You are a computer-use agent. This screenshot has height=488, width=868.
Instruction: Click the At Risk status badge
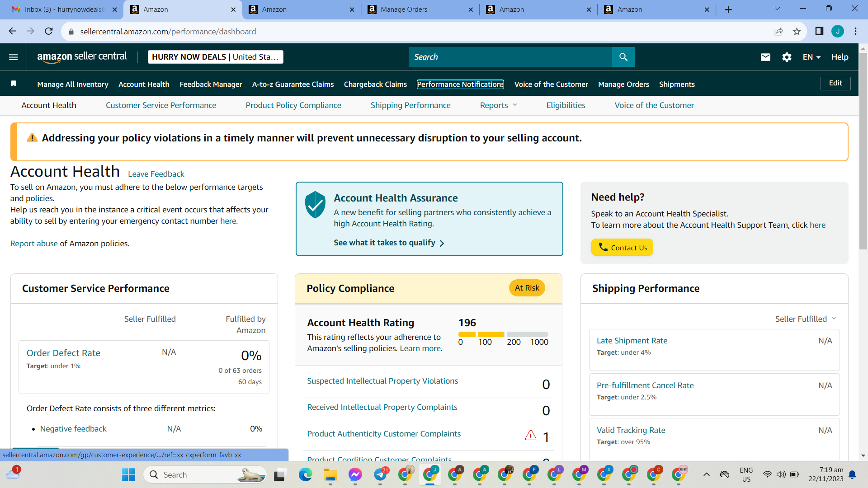pyautogui.click(x=527, y=288)
